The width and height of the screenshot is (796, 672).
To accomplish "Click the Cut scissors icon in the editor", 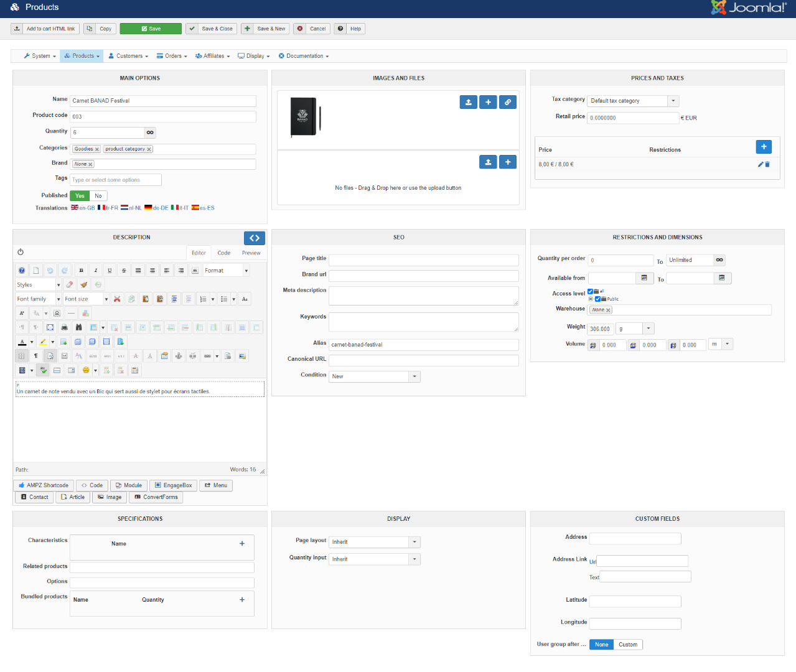I will (117, 299).
